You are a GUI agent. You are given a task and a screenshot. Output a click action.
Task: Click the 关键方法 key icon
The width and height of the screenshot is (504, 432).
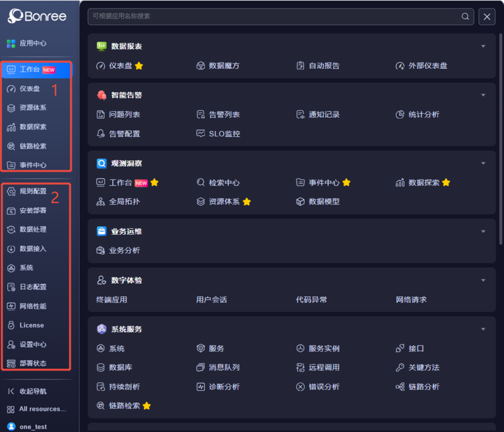(x=400, y=368)
